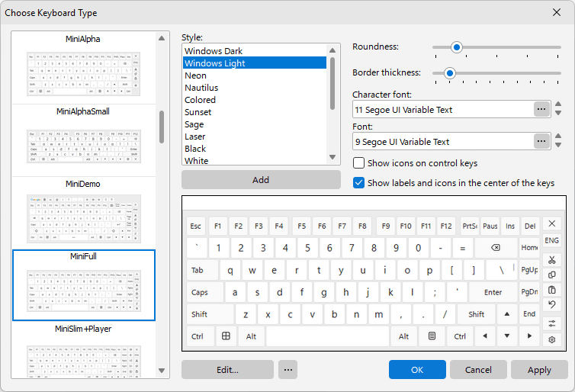Enable Show icons on control keys
575x392 pixels.
358,162
